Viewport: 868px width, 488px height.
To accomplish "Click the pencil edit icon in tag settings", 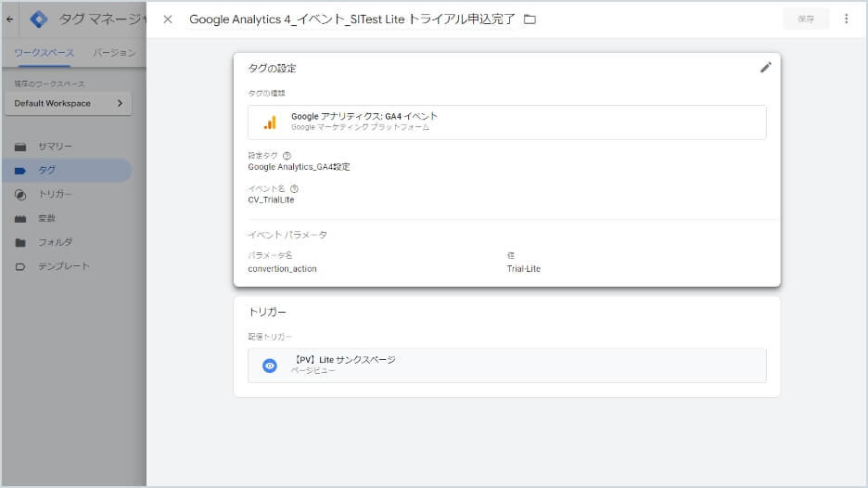I will [x=765, y=68].
